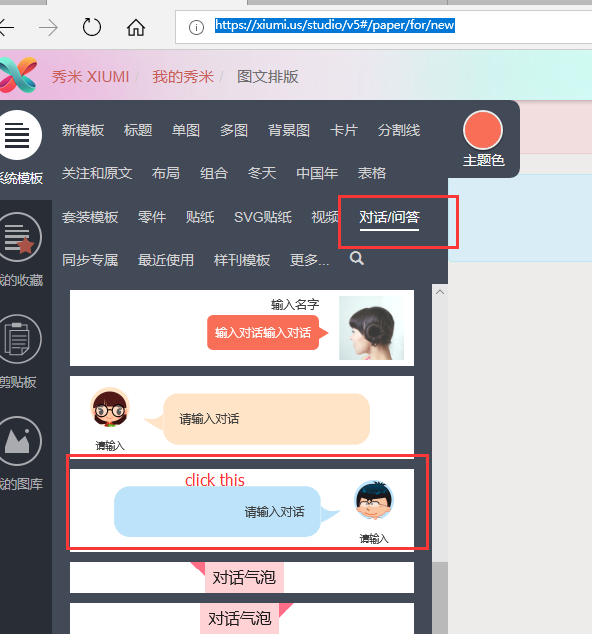
Task: Select the 套装模板 category tab
Action: tap(90, 217)
